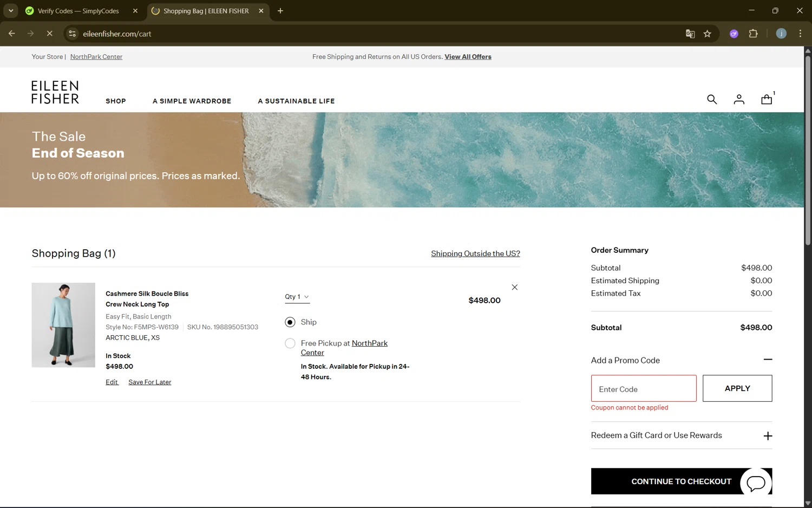Open A SIMPLE WARDROBE menu
Image resolution: width=812 pixels, height=508 pixels.
click(x=192, y=101)
